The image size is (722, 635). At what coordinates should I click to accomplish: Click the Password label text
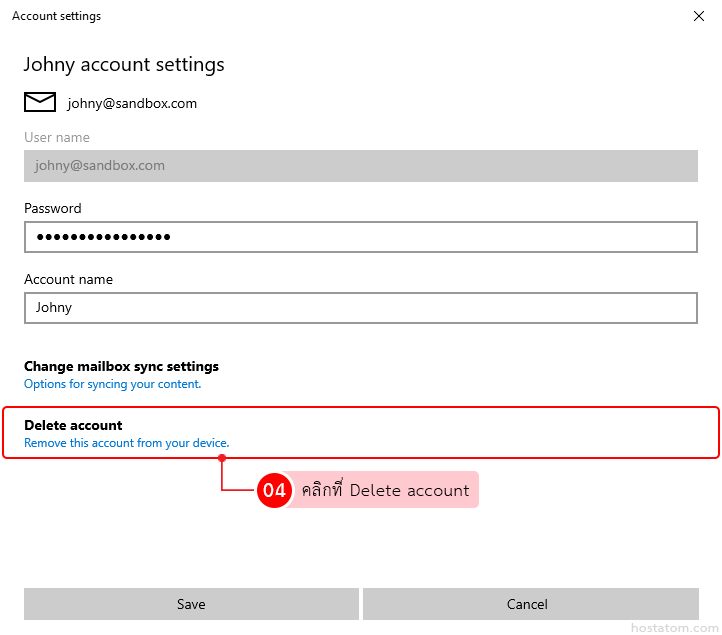pyautogui.click(x=53, y=208)
